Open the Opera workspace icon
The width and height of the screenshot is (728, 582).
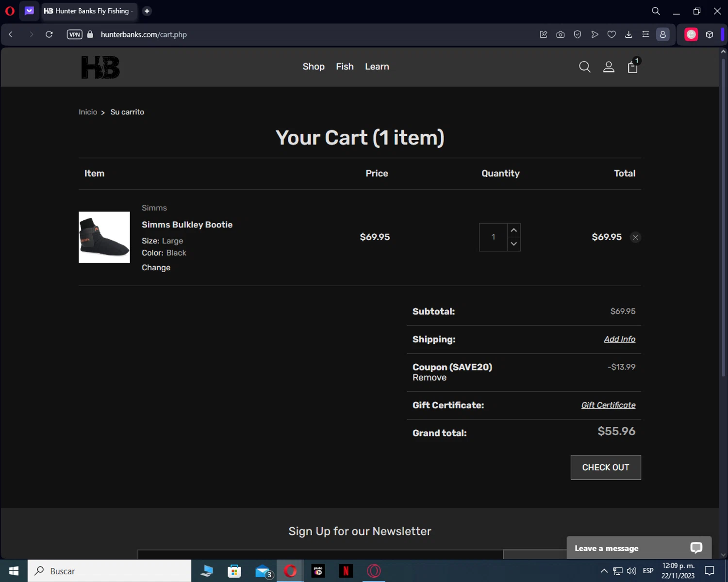(x=29, y=11)
